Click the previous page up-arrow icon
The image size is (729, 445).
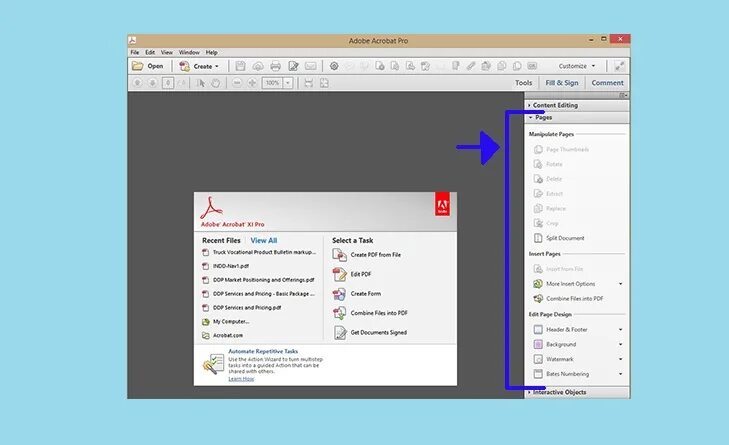click(x=137, y=83)
